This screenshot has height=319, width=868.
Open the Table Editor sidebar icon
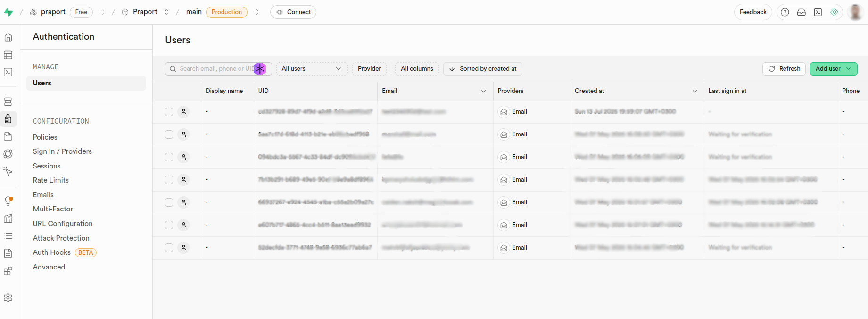click(8, 55)
